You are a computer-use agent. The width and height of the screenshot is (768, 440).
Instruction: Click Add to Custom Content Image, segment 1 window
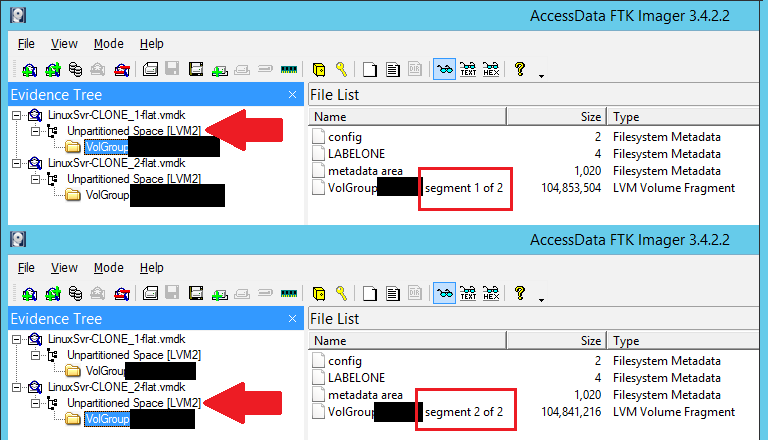219,70
